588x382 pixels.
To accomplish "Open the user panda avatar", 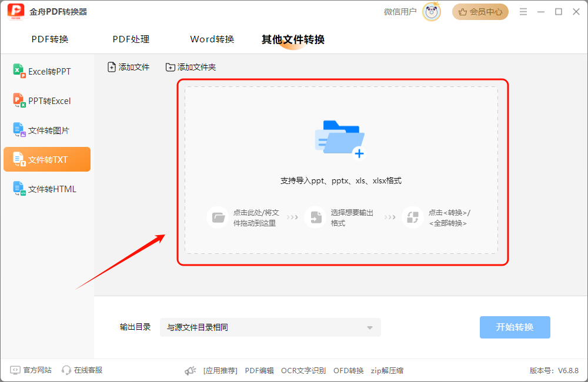I will pyautogui.click(x=432, y=12).
